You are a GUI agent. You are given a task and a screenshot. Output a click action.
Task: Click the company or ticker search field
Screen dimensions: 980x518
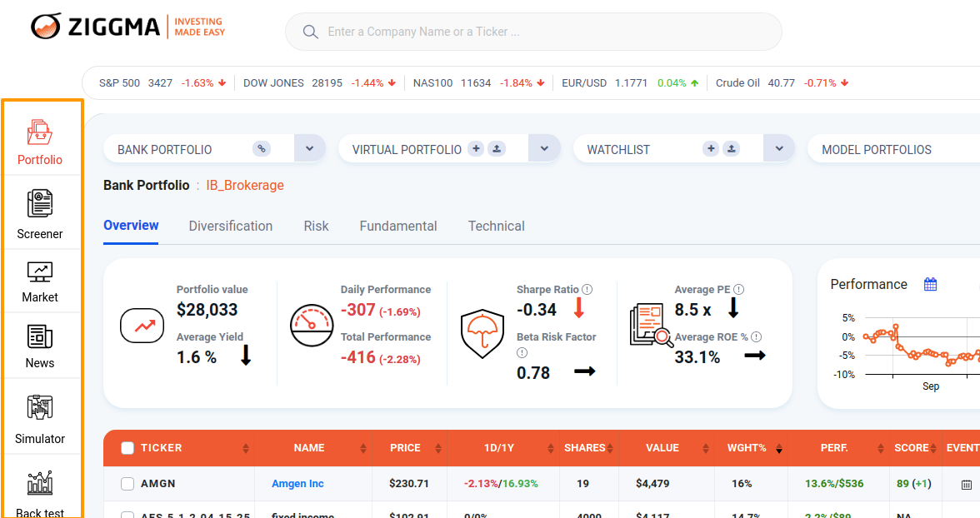coord(533,32)
